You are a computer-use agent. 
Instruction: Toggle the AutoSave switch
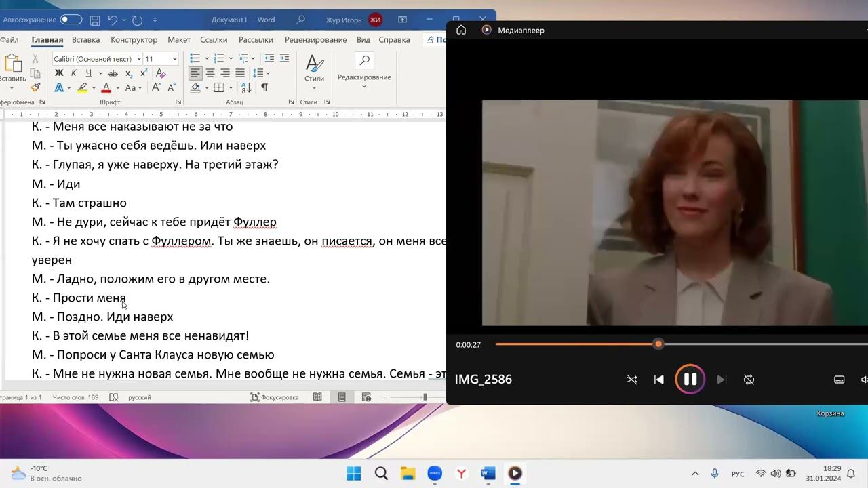pos(71,20)
